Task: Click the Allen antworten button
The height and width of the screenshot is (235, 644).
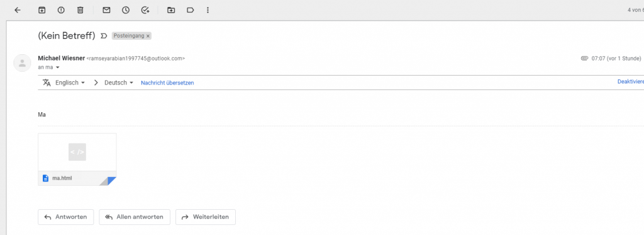Action: pos(135,217)
